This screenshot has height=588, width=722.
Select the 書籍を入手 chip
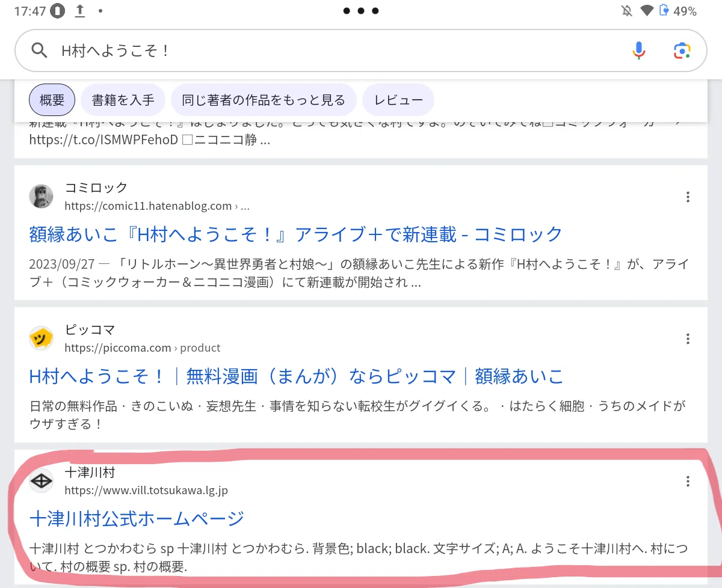coord(123,100)
